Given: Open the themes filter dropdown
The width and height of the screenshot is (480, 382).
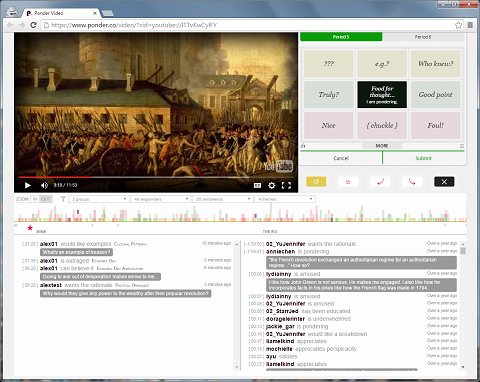Looking at the screenshot, I should click(285, 199).
